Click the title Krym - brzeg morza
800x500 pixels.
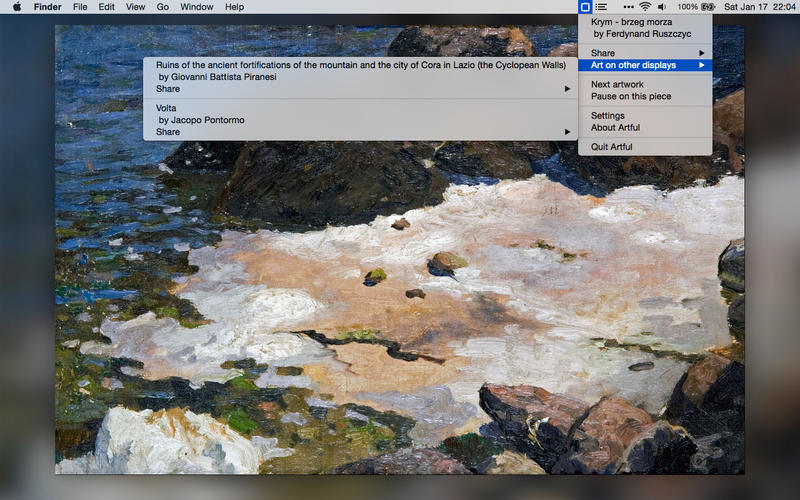pos(631,22)
